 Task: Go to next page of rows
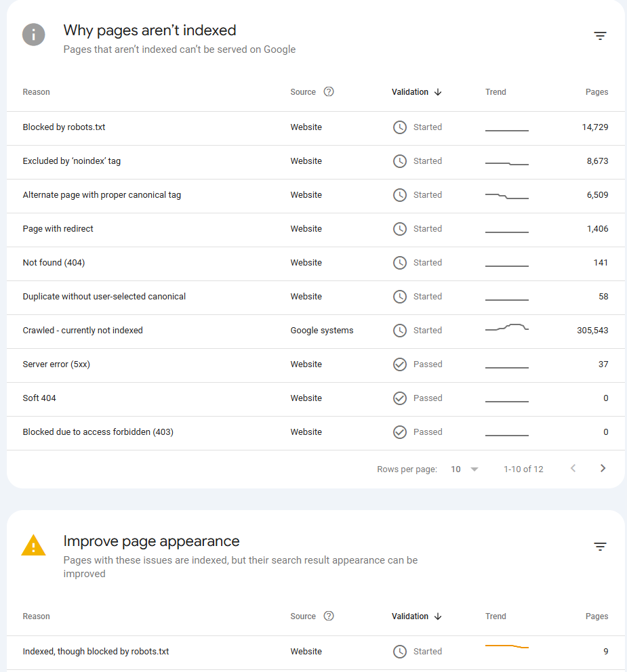pyautogui.click(x=603, y=468)
